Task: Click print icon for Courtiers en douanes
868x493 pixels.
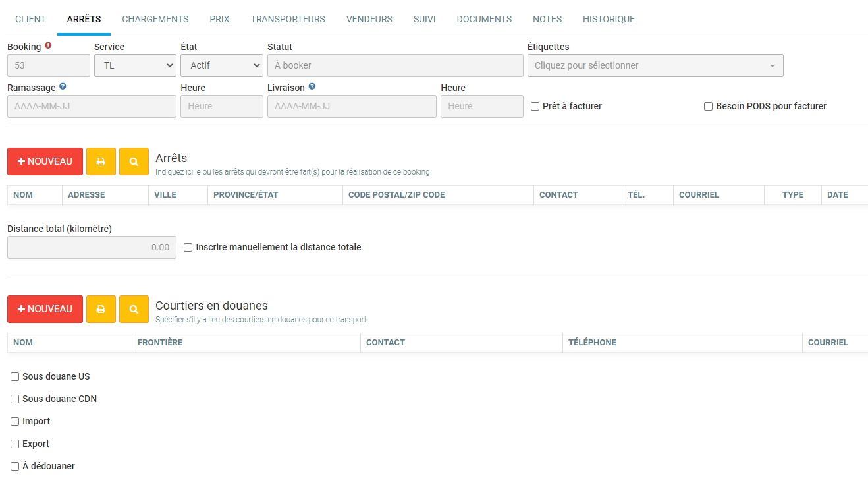Action: 101,309
